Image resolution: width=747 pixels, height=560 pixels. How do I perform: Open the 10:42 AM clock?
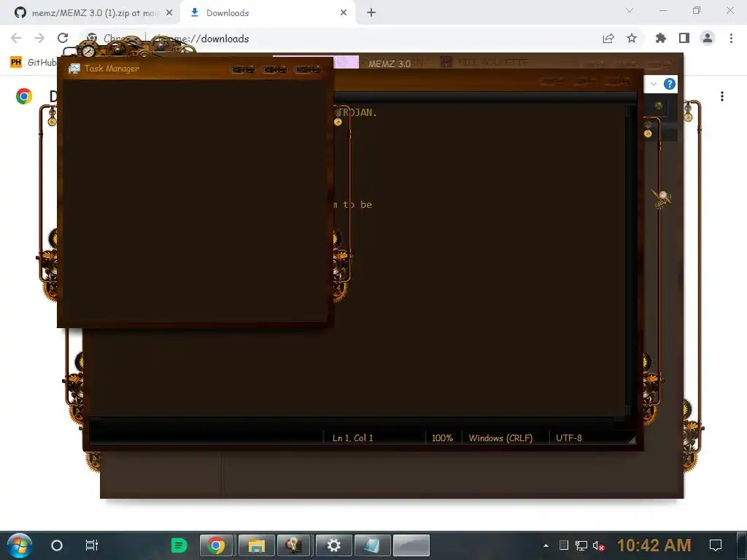[654, 545]
